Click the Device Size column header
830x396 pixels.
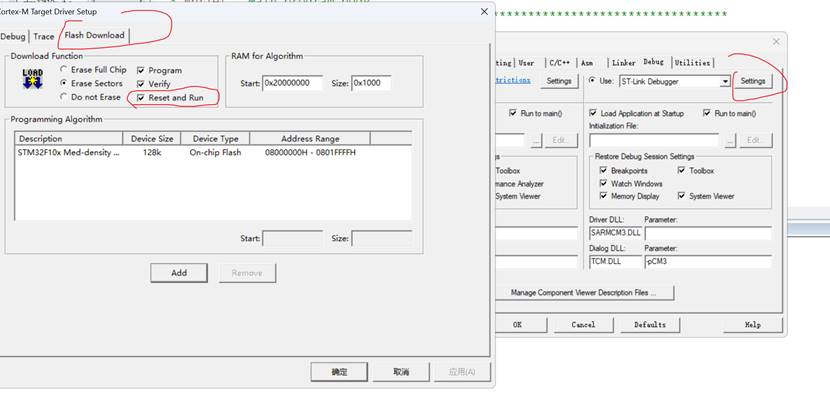(x=152, y=139)
